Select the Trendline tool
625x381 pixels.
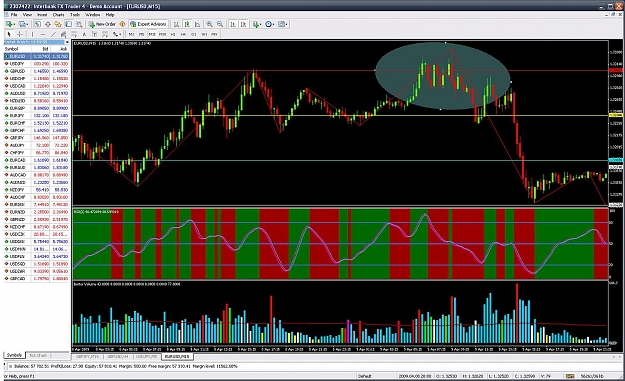[53, 34]
